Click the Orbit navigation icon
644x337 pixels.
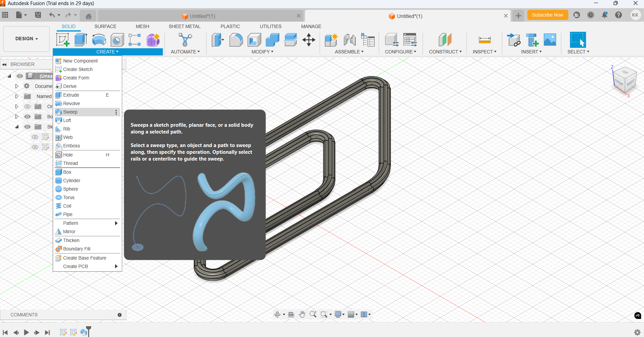point(277,314)
